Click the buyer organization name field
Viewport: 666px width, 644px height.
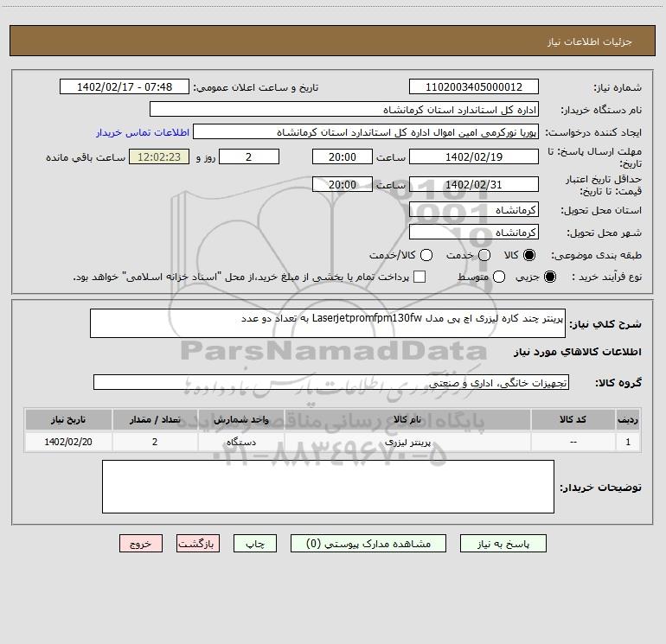click(x=344, y=110)
